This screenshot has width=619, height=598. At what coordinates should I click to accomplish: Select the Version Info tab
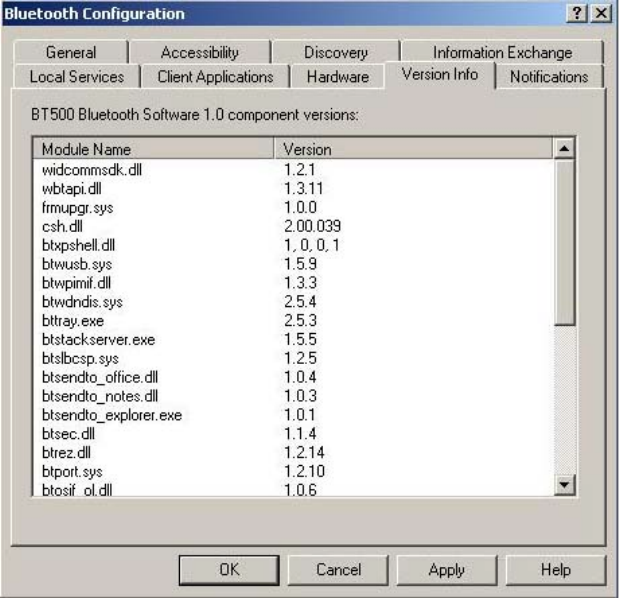(x=440, y=75)
